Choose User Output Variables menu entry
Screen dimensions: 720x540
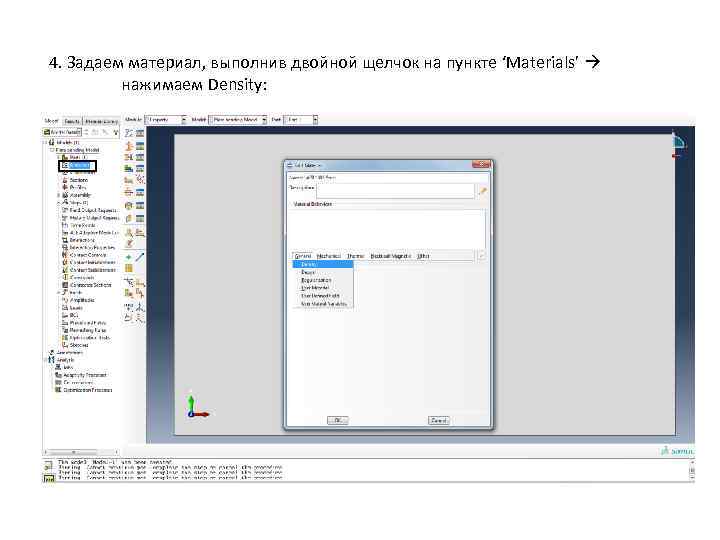tap(323, 304)
